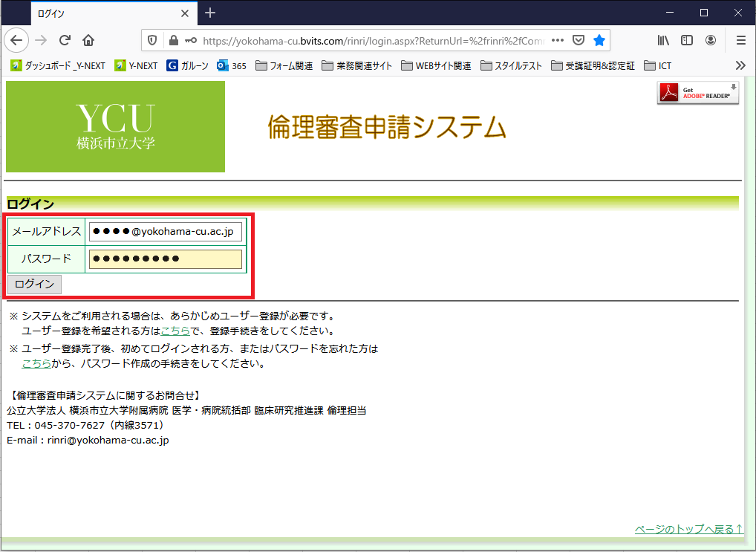Image resolution: width=756 pixels, height=552 pixels.
Task: Show more bookmarks with overflow chevron
Action: (x=740, y=65)
